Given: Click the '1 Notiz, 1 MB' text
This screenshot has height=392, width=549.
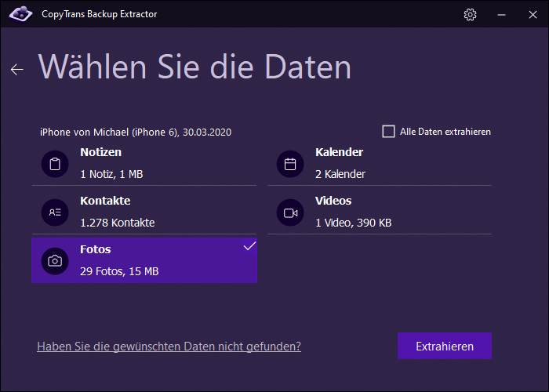Looking at the screenshot, I should point(111,174).
